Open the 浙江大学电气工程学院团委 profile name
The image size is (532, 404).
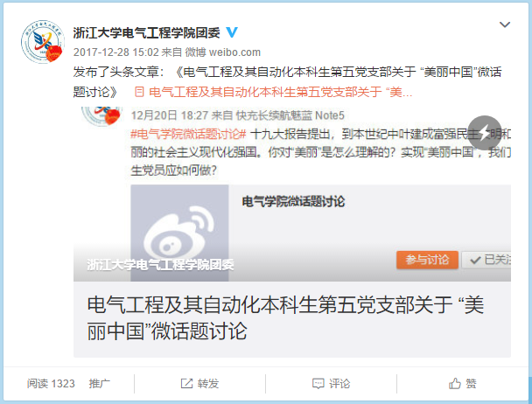click(x=146, y=32)
